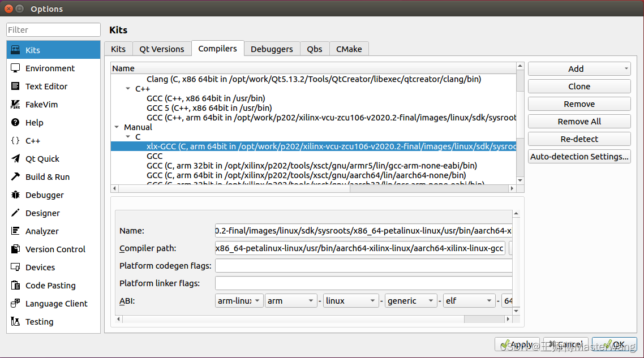
Task: Select the Version Control icon
Action: coord(15,249)
